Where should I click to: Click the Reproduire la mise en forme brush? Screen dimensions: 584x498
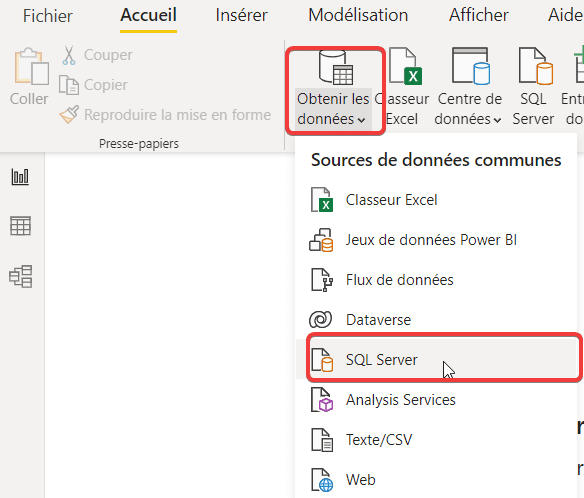[x=69, y=114]
